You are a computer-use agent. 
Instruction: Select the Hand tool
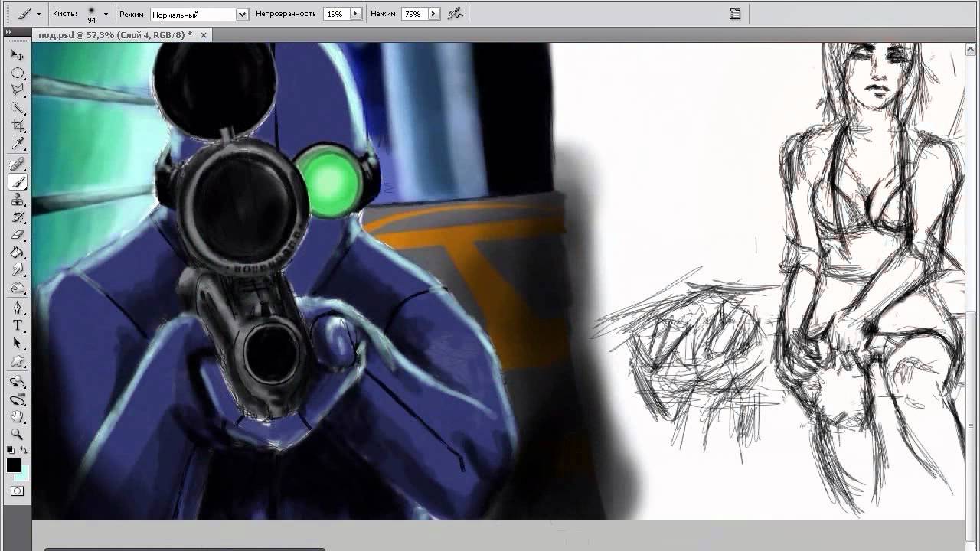[x=18, y=417]
